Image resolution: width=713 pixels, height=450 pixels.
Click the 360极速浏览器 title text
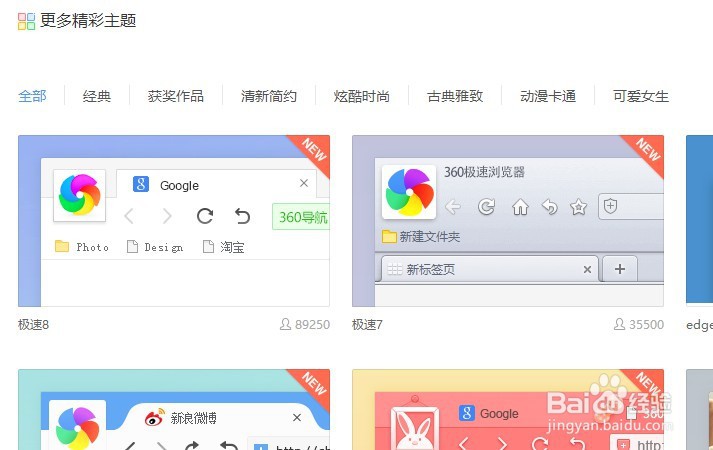click(x=484, y=172)
